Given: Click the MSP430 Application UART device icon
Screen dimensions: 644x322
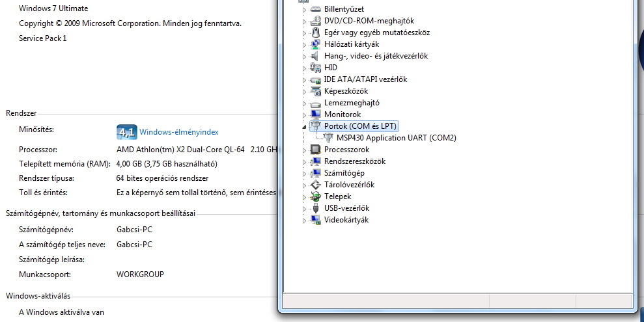Looking at the screenshot, I should coord(328,138).
